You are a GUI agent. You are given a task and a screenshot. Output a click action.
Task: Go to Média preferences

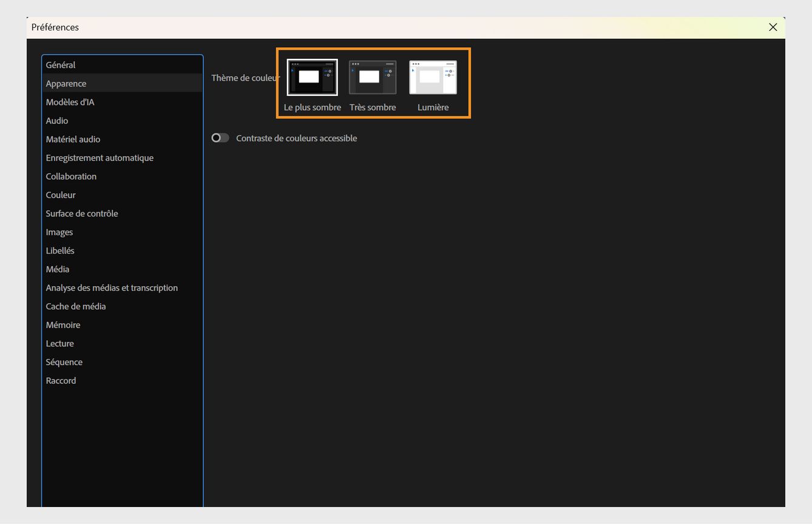(122, 269)
